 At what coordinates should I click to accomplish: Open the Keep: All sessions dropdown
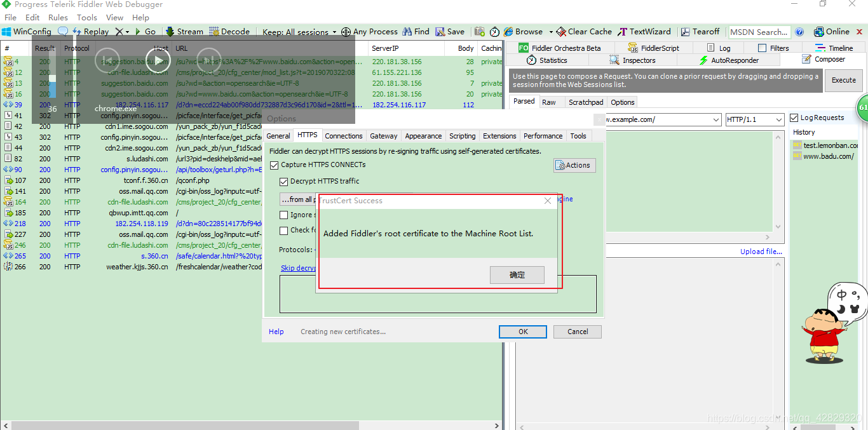click(299, 32)
